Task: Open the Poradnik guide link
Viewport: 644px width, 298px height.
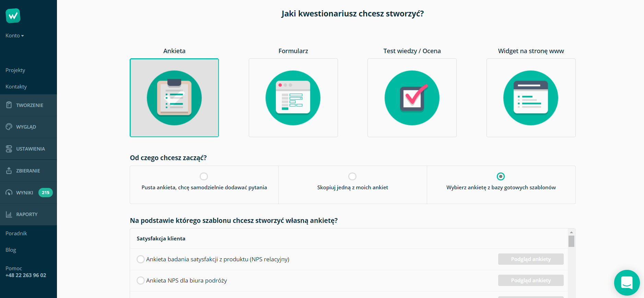Action: click(16, 233)
